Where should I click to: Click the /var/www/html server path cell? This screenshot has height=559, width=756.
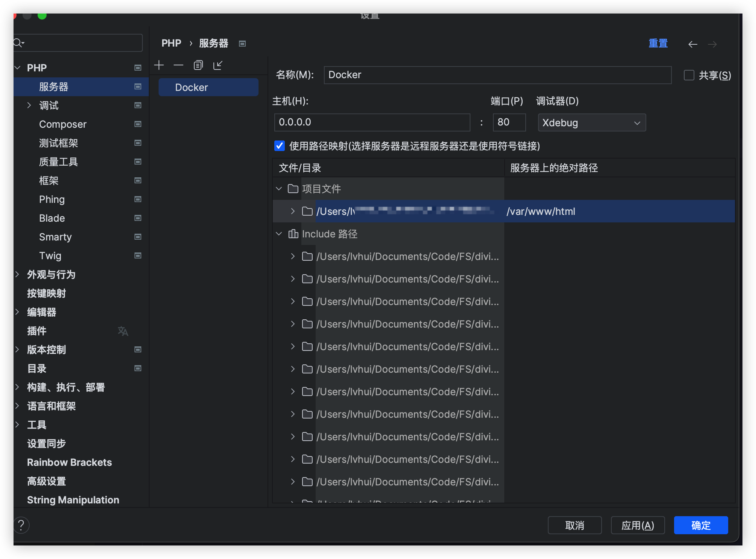pyautogui.click(x=620, y=211)
